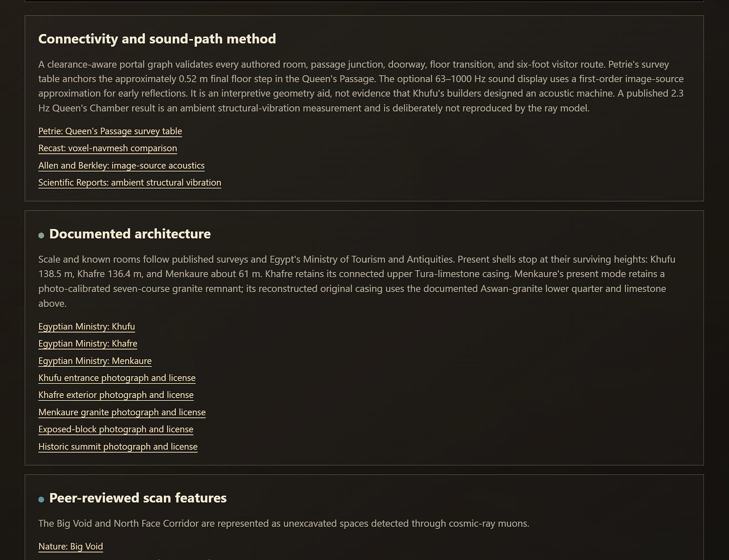Image resolution: width=729 pixels, height=560 pixels.
Task: Open Khufu entrance photograph and license
Action: click(117, 378)
